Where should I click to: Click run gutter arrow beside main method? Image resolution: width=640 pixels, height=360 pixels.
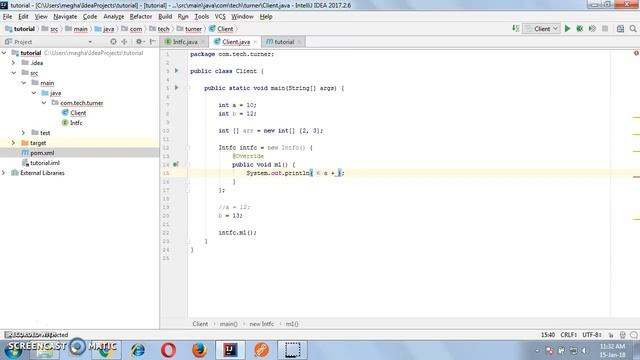click(x=177, y=88)
